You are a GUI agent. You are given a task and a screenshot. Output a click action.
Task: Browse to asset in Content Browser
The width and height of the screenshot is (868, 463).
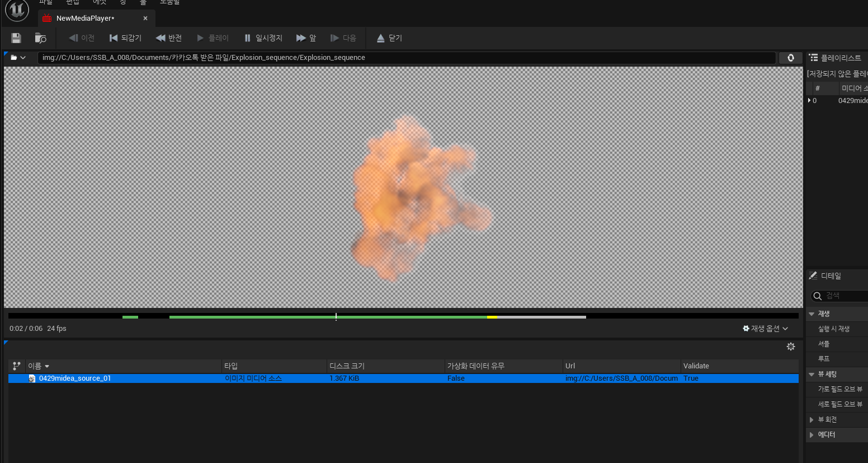tap(40, 38)
